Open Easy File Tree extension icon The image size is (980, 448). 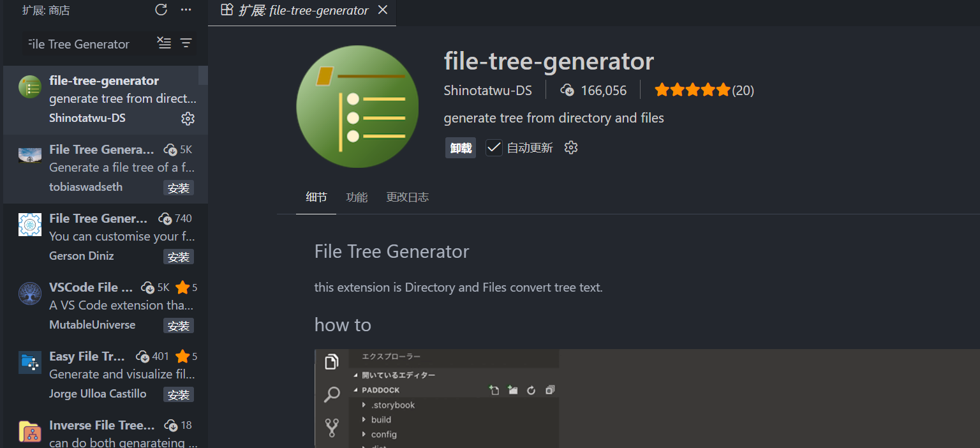coord(30,362)
